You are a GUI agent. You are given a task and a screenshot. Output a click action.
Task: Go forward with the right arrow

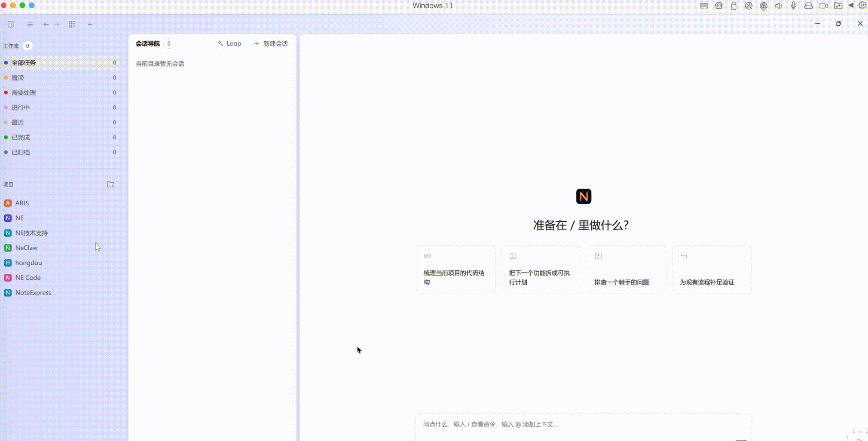click(x=56, y=24)
